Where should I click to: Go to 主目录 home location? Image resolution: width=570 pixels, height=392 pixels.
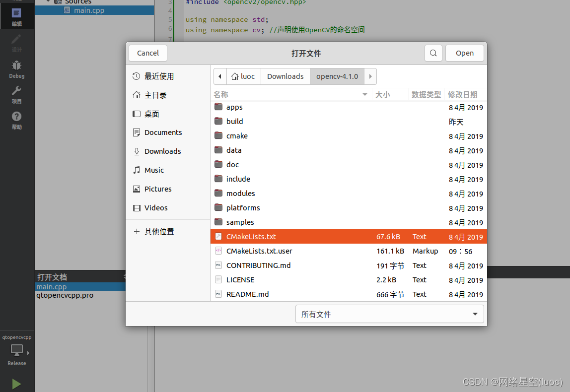(168, 95)
